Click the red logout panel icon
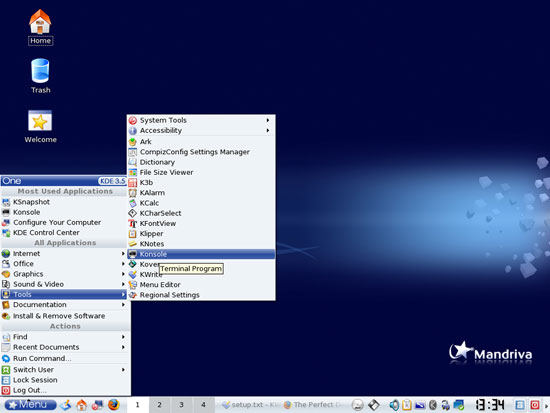 535,405
